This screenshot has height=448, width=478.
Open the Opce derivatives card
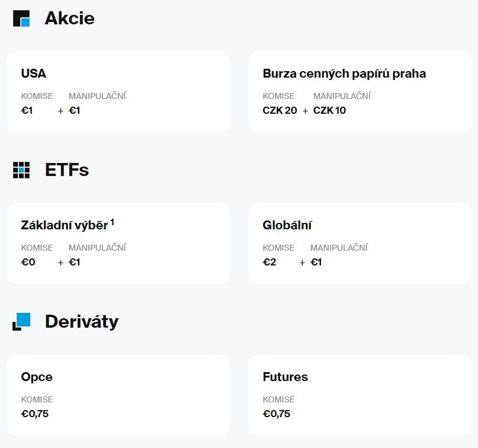(118, 395)
